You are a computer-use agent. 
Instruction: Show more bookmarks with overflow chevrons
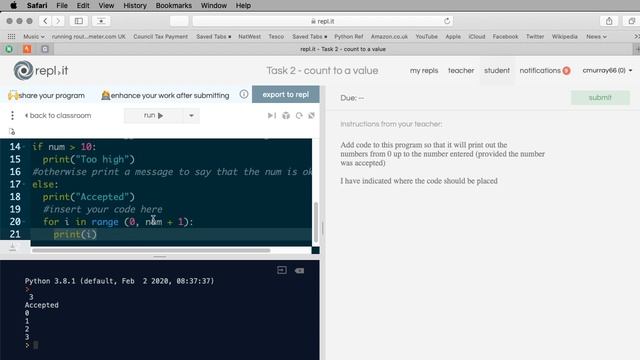point(636,36)
